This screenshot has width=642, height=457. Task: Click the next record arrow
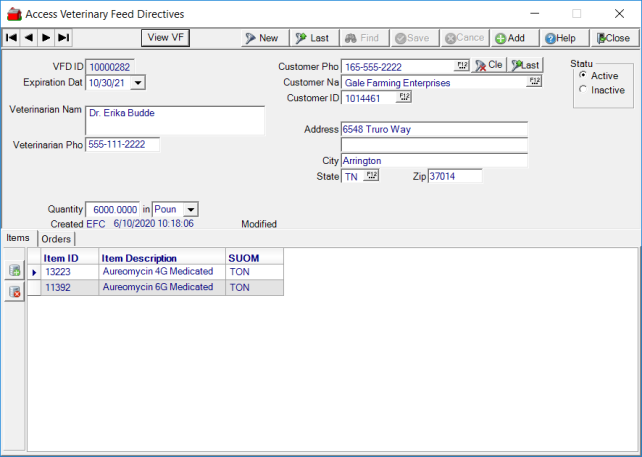pyautogui.click(x=46, y=38)
